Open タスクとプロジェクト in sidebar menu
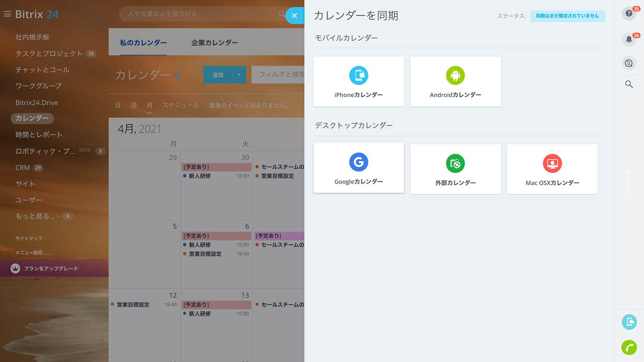This screenshot has width=644, height=362. pyautogui.click(x=49, y=54)
